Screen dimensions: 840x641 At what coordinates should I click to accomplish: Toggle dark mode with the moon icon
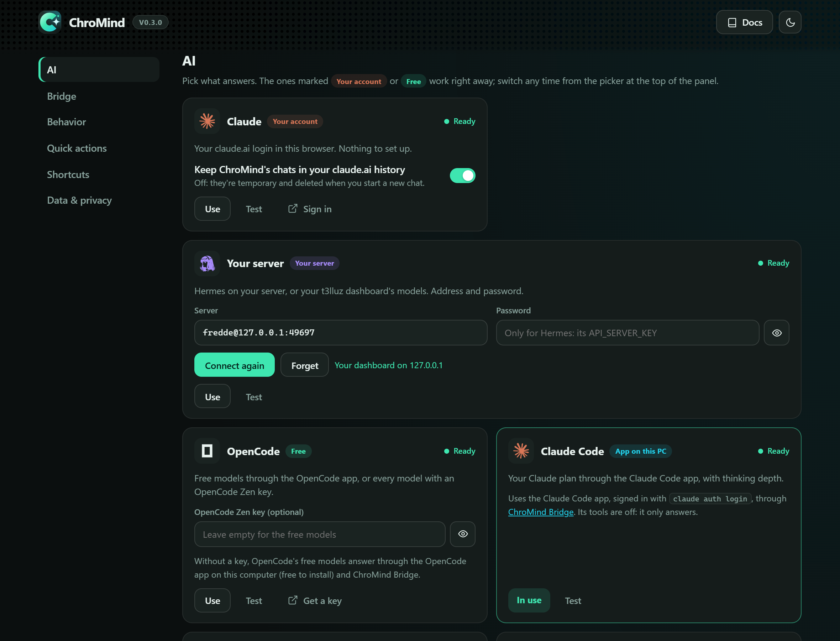click(x=790, y=22)
